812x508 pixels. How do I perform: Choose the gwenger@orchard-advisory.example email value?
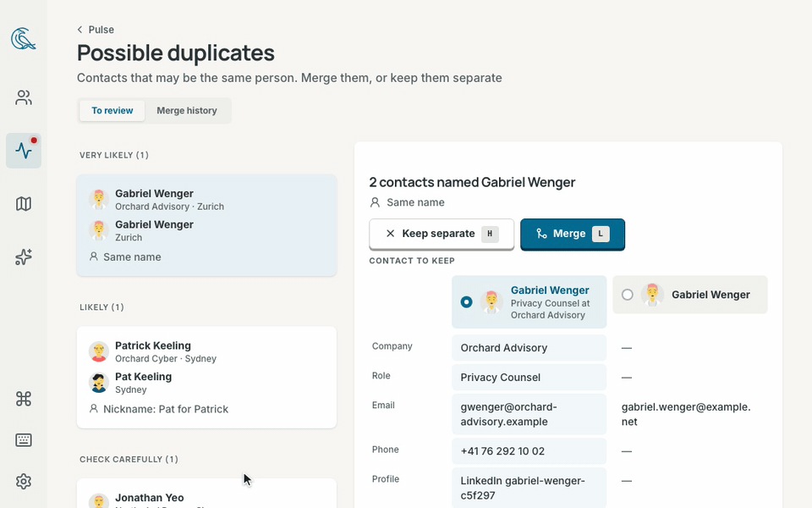[529, 414]
